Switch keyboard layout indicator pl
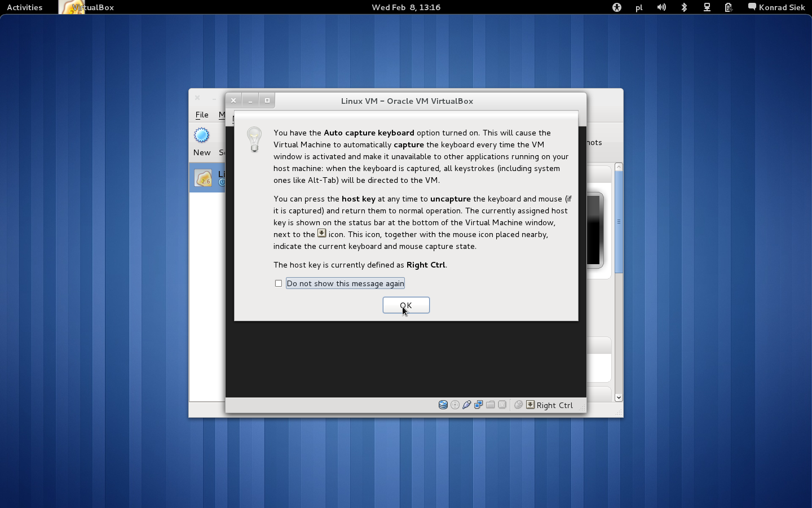Image resolution: width=812 pixels, height=508 pixels. [639, 7]
